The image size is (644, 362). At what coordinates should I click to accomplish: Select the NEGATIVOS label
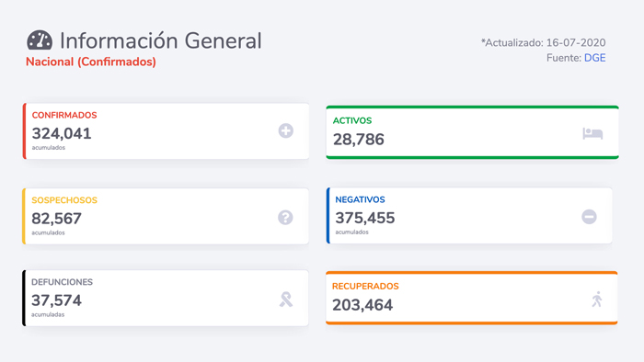[x=361, y=199]
